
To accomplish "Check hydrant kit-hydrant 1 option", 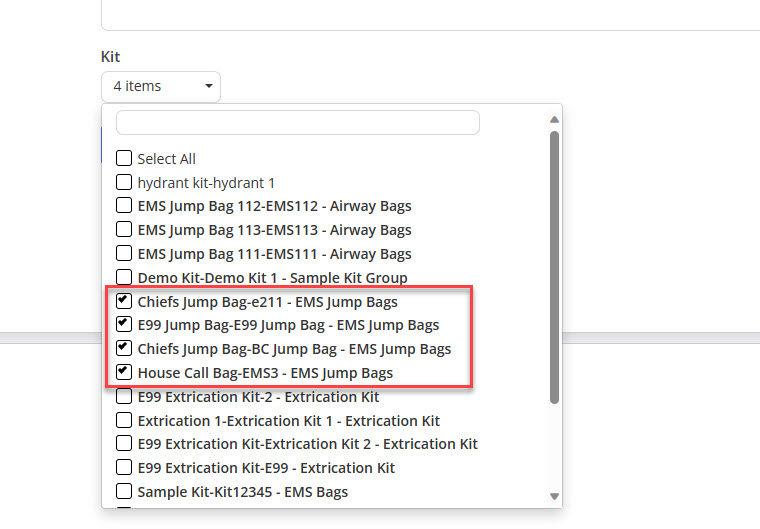I will coord(124,182).
